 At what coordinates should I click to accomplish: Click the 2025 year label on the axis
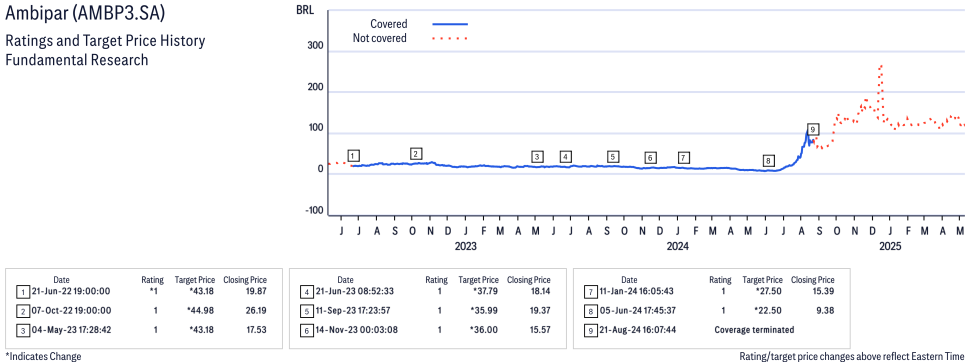(890, 247)
